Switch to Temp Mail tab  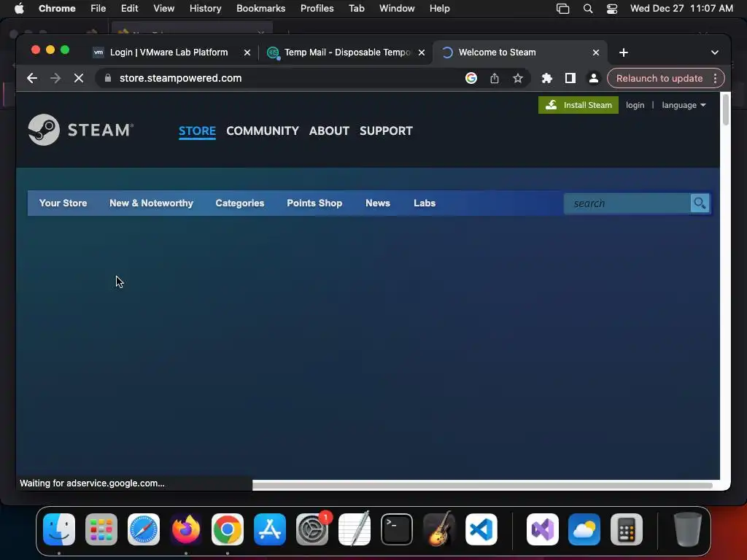[x=347, y=52]
